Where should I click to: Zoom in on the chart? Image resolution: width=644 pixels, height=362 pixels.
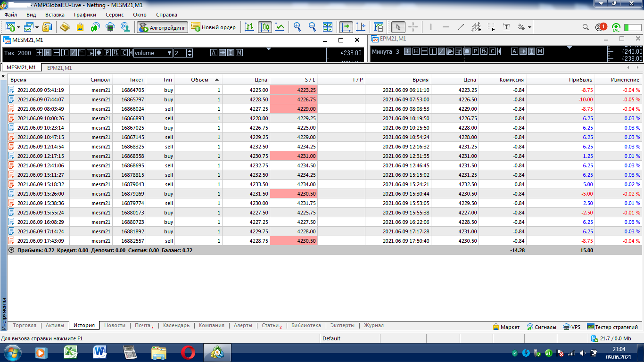click(297, 27)
